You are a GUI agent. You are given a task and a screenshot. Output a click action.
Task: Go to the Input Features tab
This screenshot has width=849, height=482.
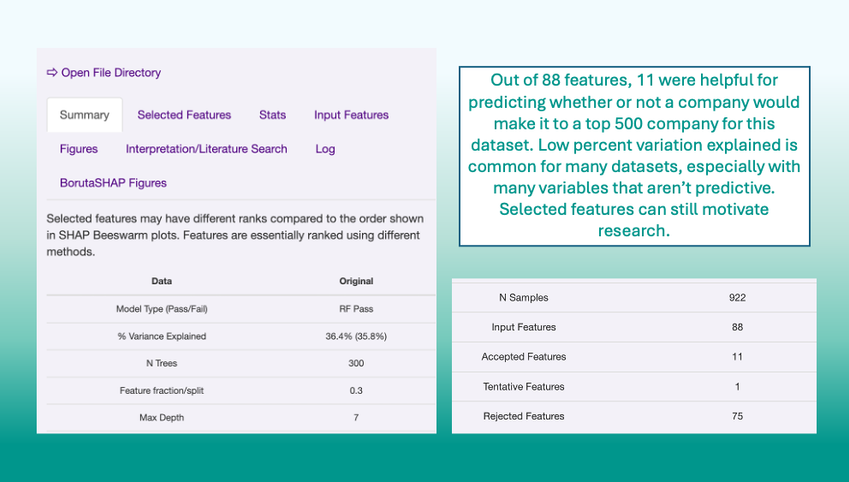click(351, 115)
